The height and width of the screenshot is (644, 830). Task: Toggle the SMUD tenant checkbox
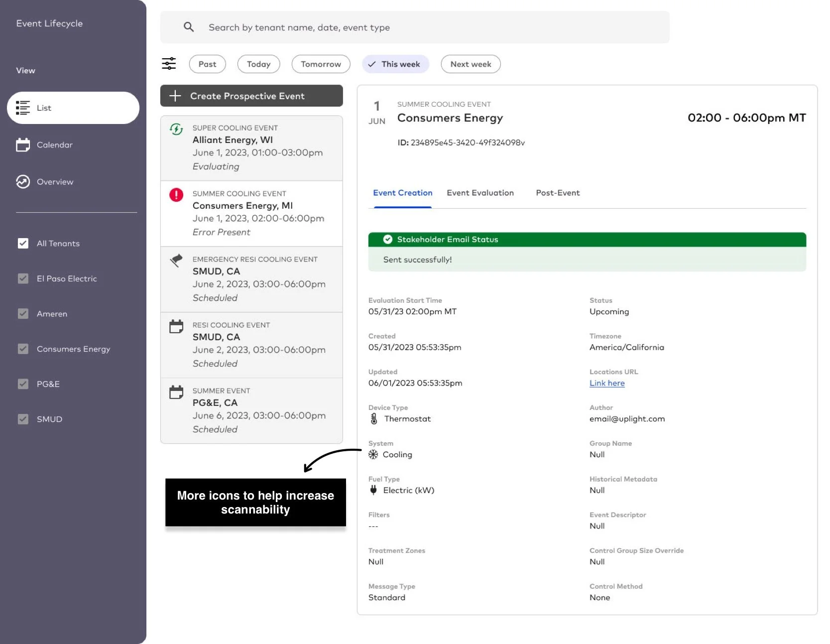click(x=23, y=419)
